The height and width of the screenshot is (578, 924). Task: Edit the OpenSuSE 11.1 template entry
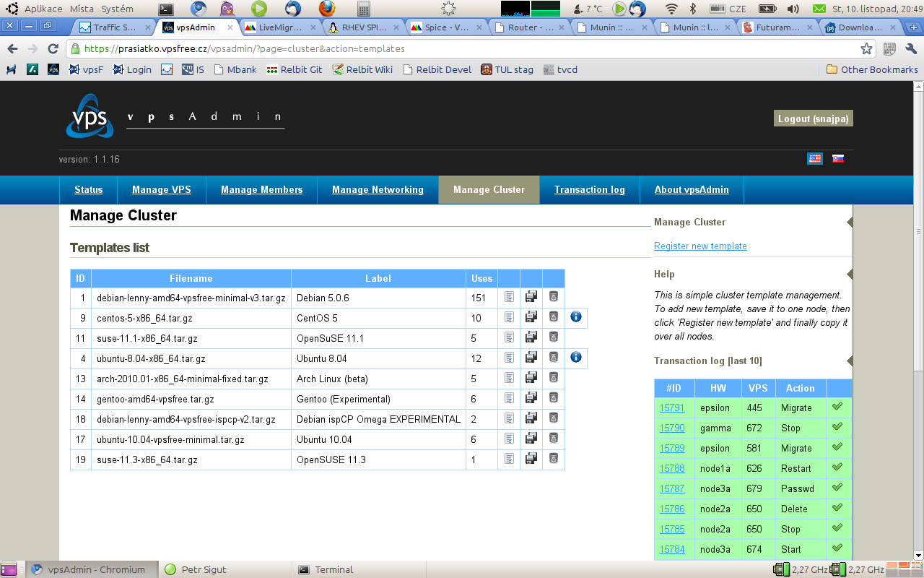(509, 337)
